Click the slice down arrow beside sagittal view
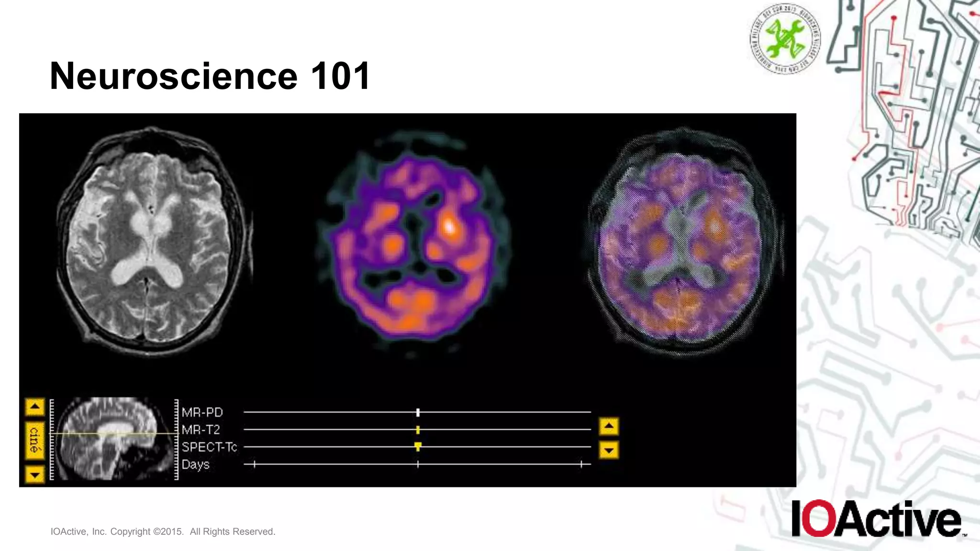Viewport: 980px width, 551px height. click(35, 474)
